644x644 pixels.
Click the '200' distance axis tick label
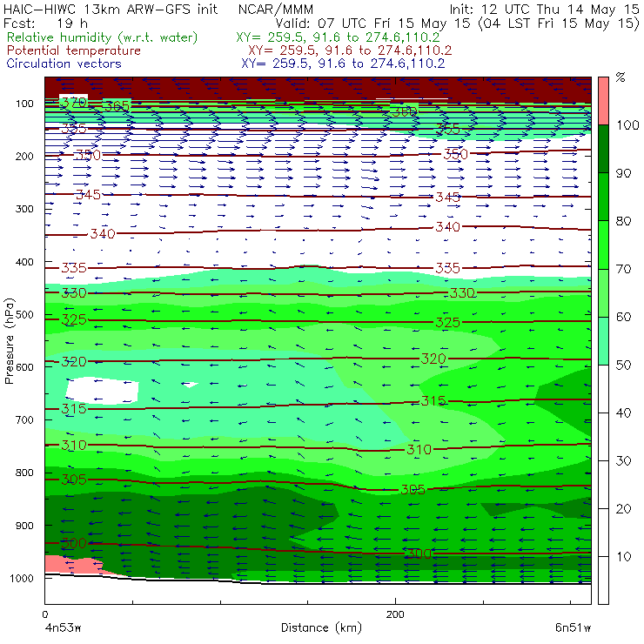(x=395, y=614)
